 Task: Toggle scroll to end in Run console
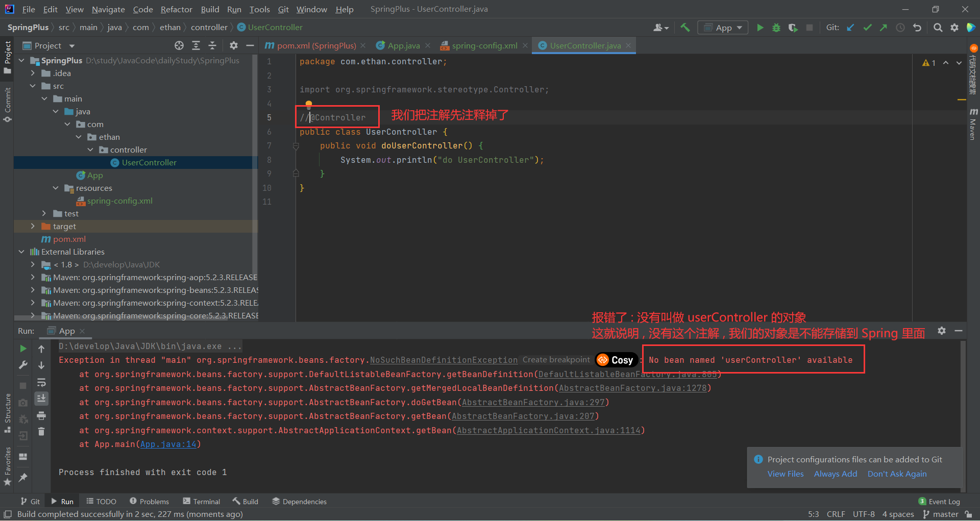[41, 399]
